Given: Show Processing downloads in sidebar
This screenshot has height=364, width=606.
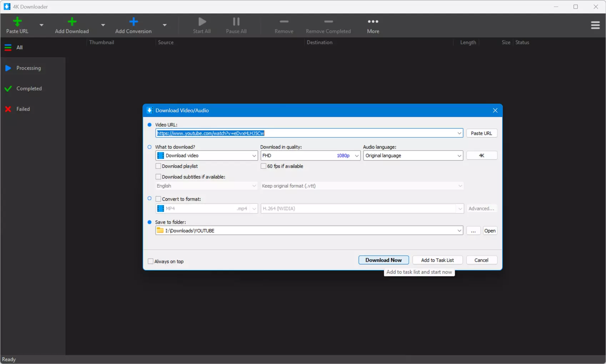Looking at the screenshot, I should (x=33, y=68).
